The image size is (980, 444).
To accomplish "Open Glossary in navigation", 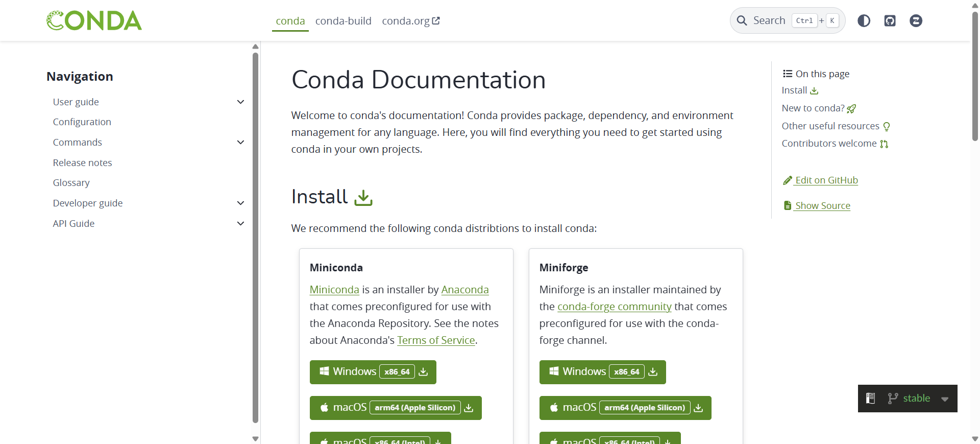I will (71, 182).
